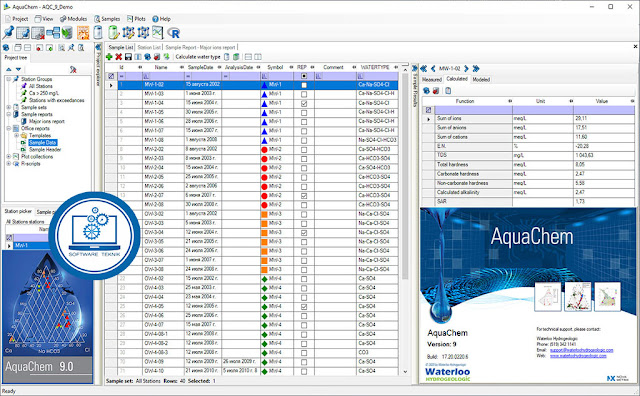640x396 pixels.
Task: Open the Modules menu
Action: [73, 19]
